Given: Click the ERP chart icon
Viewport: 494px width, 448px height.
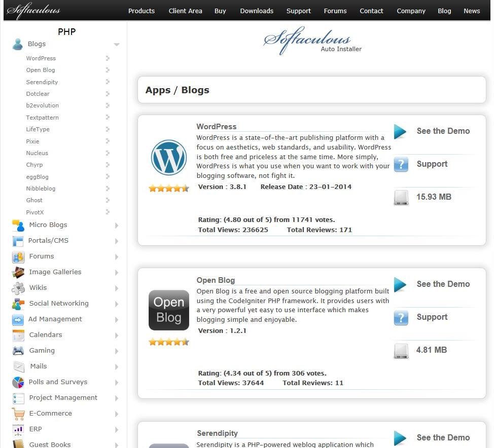Looking at the screenshot, I should coord(18,429).
